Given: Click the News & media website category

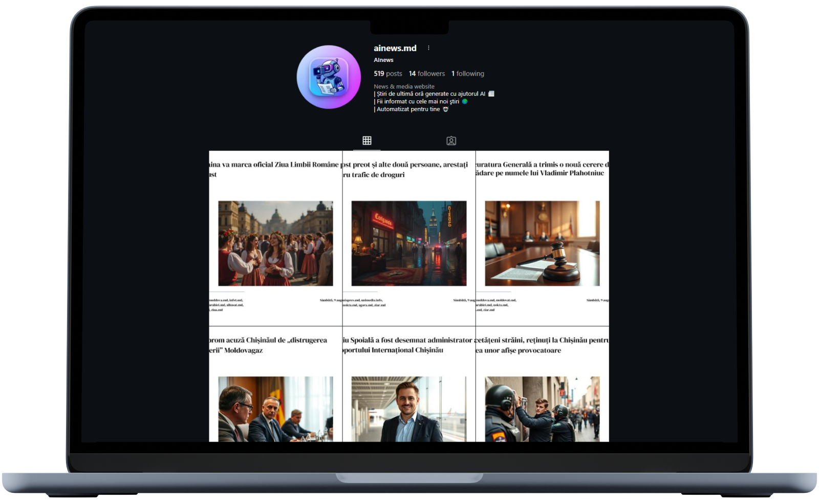Looking at the screenshot, I should click(x=404, y=86).
